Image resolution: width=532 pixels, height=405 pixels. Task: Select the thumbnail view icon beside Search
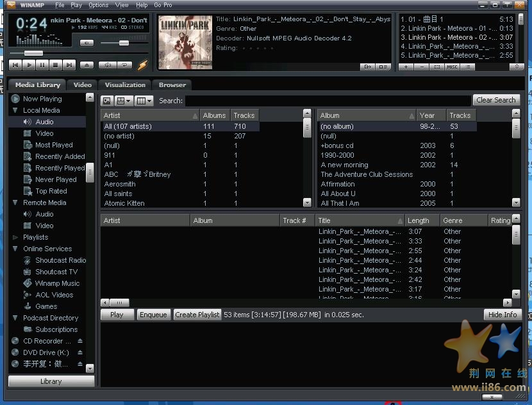(x=107, y=101)
